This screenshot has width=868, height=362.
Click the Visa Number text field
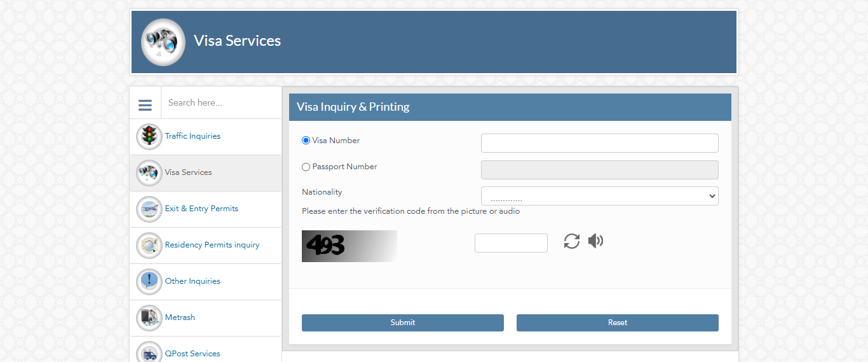(x=600, y=143)
